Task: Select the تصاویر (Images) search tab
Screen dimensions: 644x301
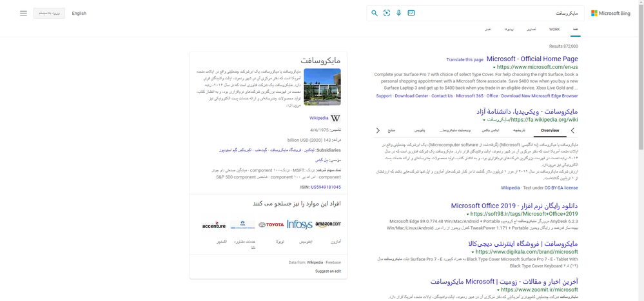Action: click(531, 30)
